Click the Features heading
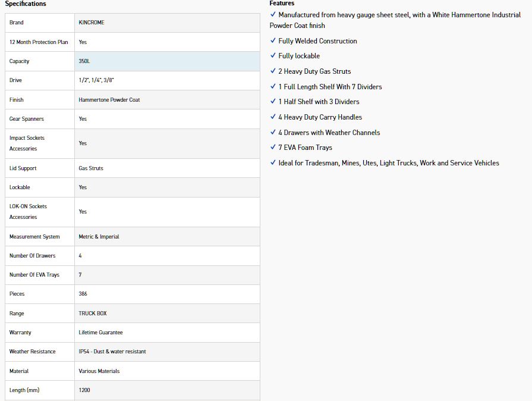Image resolution: width=532 pixels, height=401 pixels. tap(282, 4)
